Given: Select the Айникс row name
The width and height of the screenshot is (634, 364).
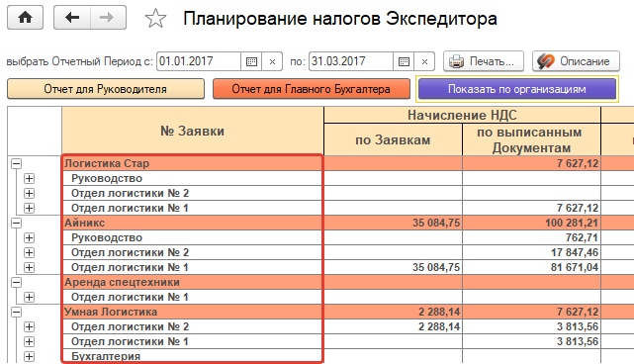Looking at the screenshot, I should [x=84, y=223].
